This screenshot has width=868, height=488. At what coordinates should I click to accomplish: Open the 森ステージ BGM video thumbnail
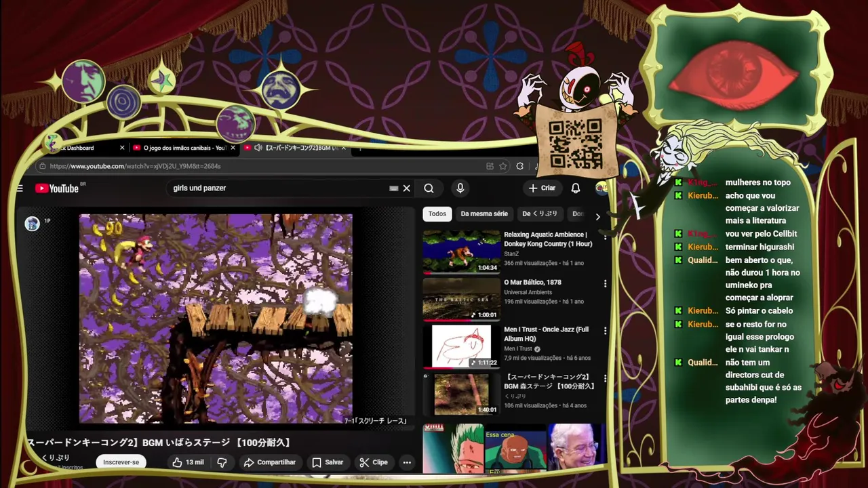[x=461, y=394]
